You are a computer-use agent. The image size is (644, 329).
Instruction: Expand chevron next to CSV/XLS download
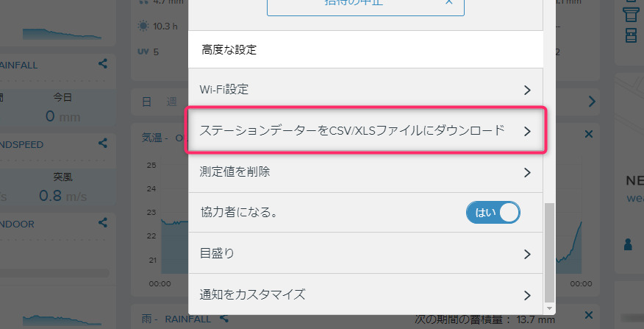pos(527,131)
